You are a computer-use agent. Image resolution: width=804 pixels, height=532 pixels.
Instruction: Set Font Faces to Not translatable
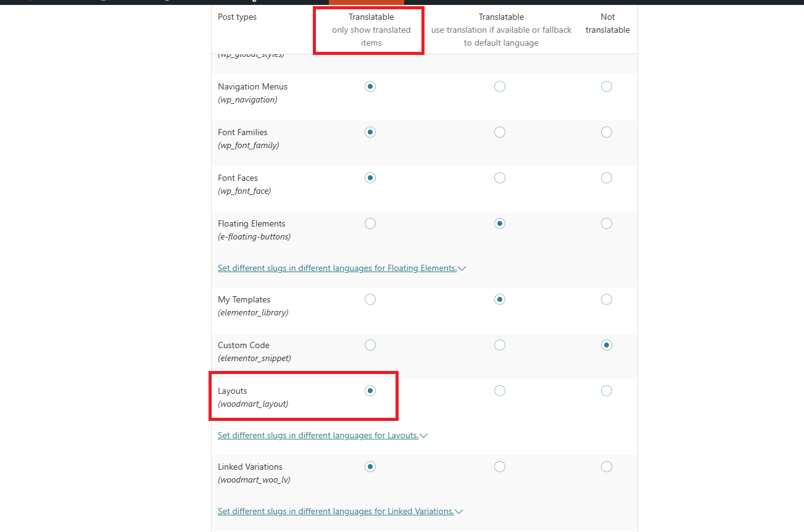tap(607, 178)
